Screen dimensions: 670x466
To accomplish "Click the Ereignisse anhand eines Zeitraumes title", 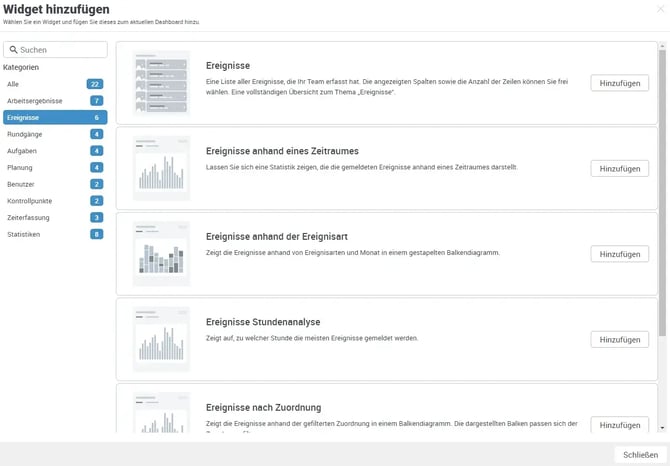I will pos(282,151).
